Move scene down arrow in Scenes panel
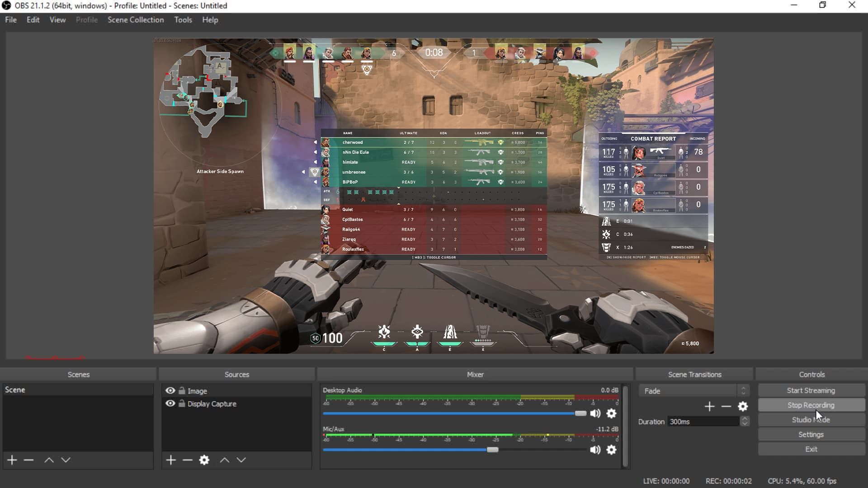 coord(66,460)
